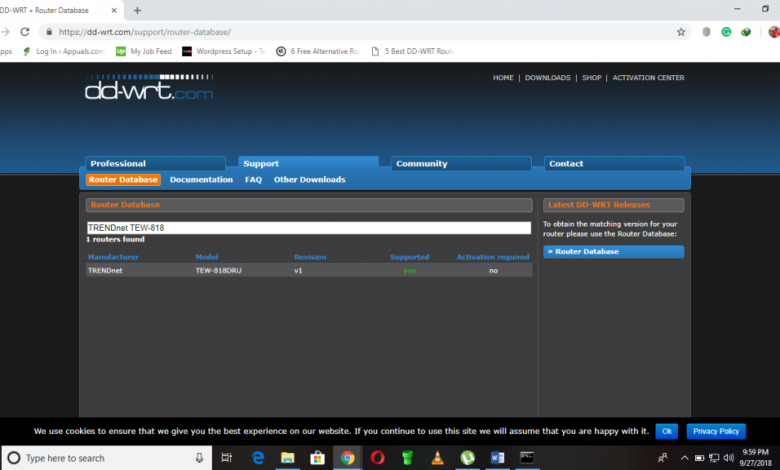This screenshot has width=780, height=470.
Task: Click the Manufacturer column header
Action: [113, 257]
